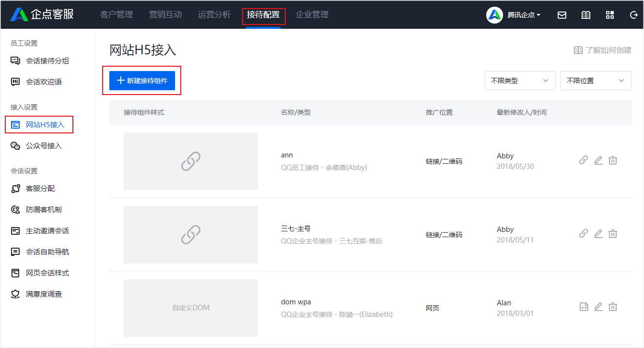Click 网页 position in dom wpa row
Viewport: 644px width, 348px height.
pos(433,308)
